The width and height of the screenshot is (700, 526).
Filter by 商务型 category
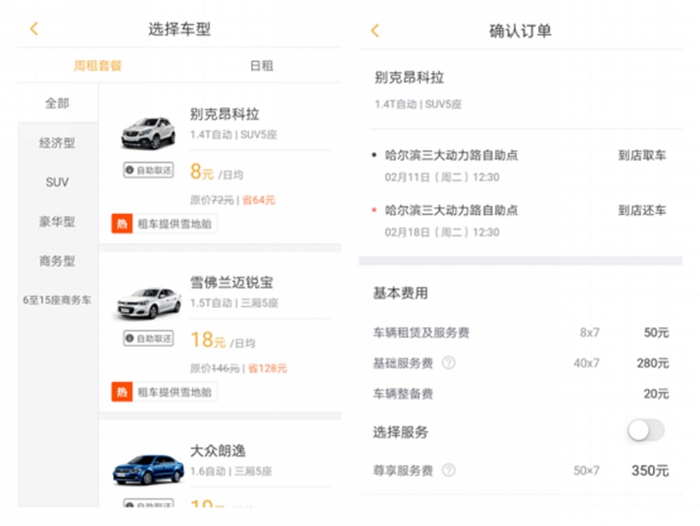[57, 261]
